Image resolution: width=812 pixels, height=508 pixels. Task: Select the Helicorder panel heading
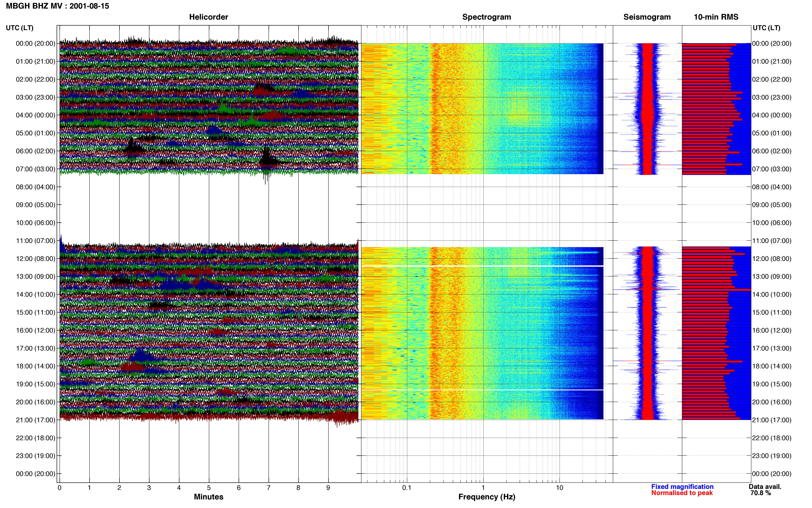(209, 17)
